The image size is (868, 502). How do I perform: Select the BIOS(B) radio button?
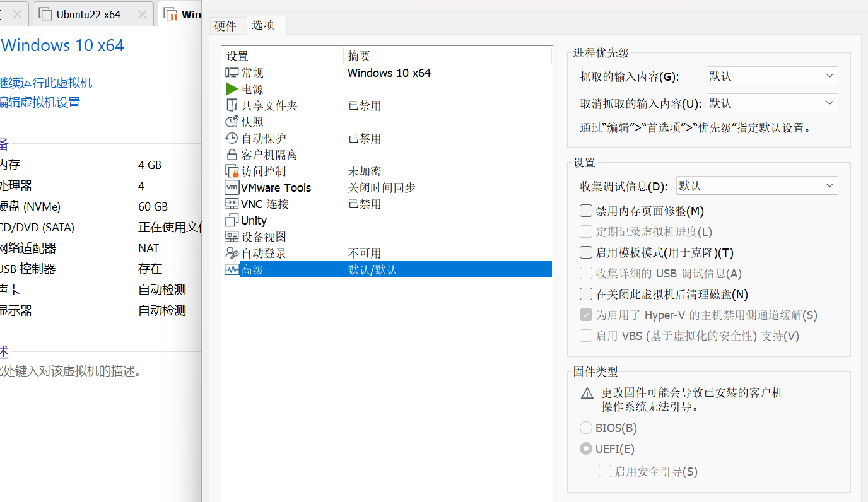[x=586, y=428]
